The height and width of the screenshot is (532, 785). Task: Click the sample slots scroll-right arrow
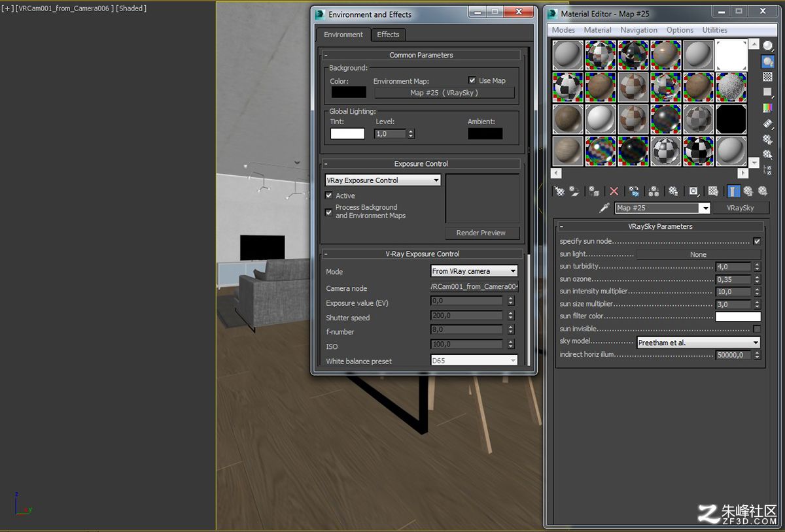click(x=742, y=173)
